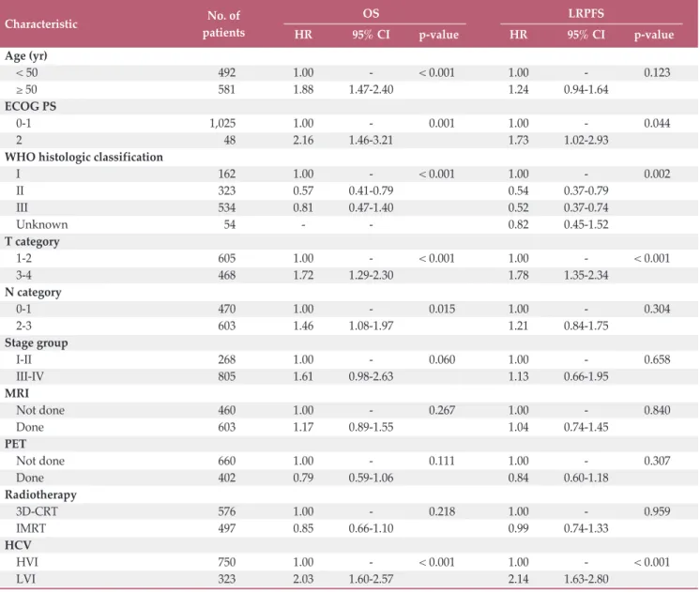The height and width of the screenshot is (593, 700).
Task: Click the confidence interval '0.60-1.18'
Action: tap(586, 479)
